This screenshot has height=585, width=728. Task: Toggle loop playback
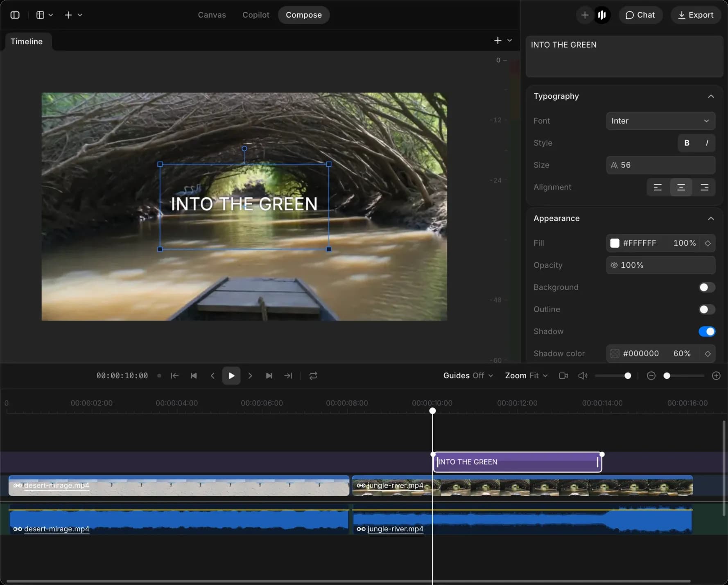click(x=313, y=375)
